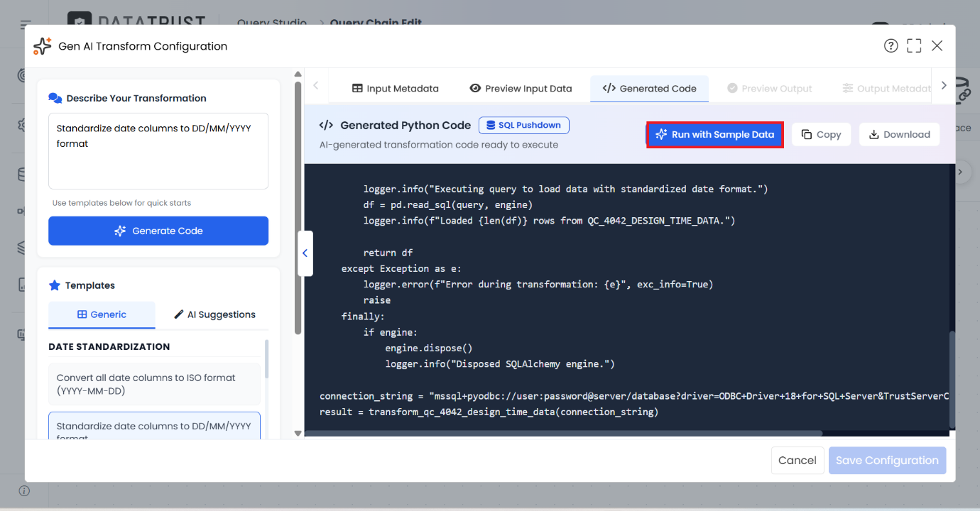
Task: Cancel the configuration dialog
Action: coord(797,461)
